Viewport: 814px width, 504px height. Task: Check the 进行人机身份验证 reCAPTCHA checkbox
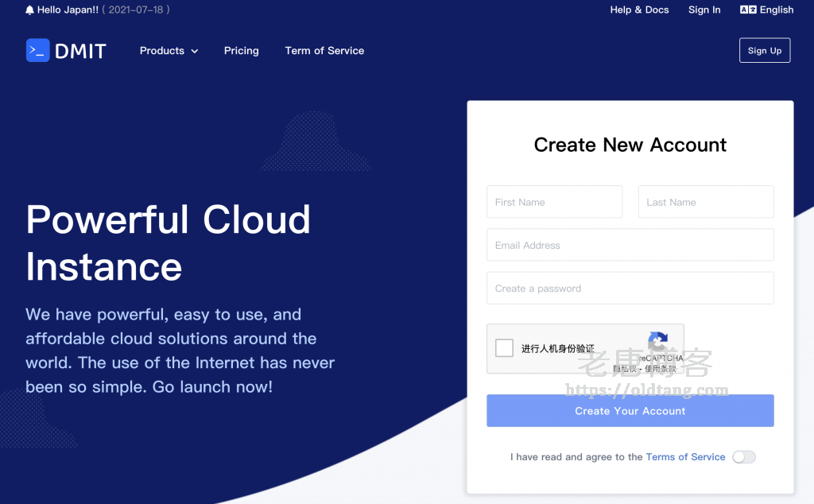(x=503, y=347)
